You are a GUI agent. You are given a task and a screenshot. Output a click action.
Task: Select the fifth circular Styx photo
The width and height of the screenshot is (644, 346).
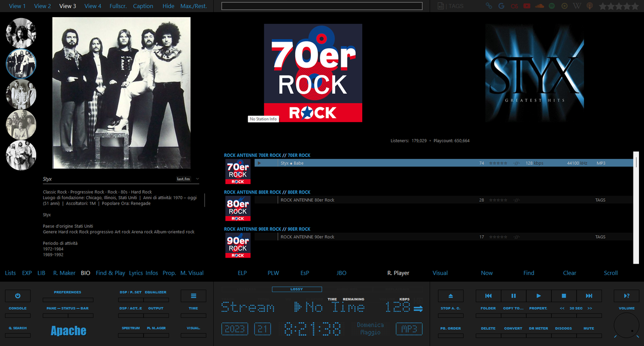(21, 155)
